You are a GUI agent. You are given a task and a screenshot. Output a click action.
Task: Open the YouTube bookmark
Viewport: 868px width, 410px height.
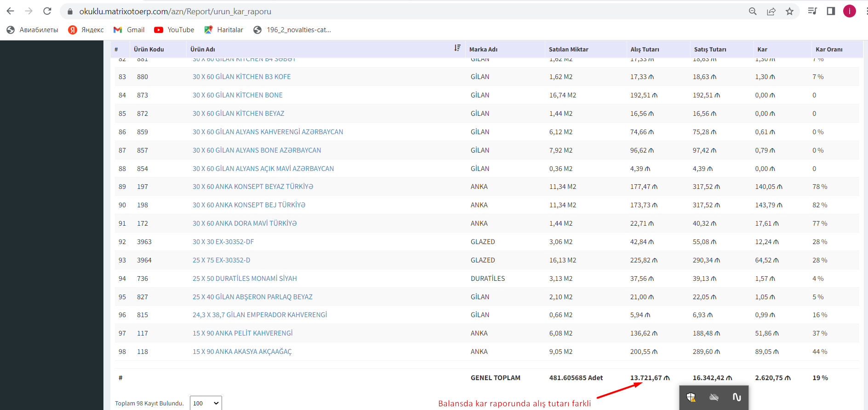point(174,30)
